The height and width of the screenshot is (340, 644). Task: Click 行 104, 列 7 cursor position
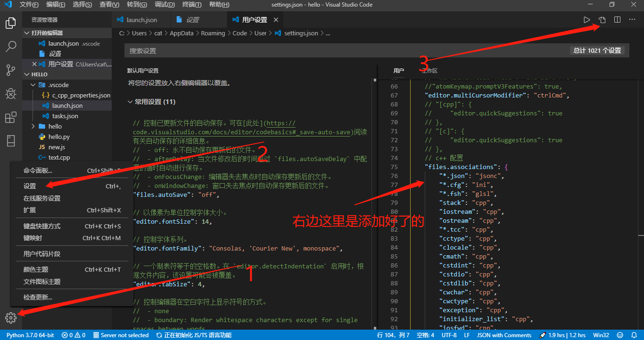point(393,335)
